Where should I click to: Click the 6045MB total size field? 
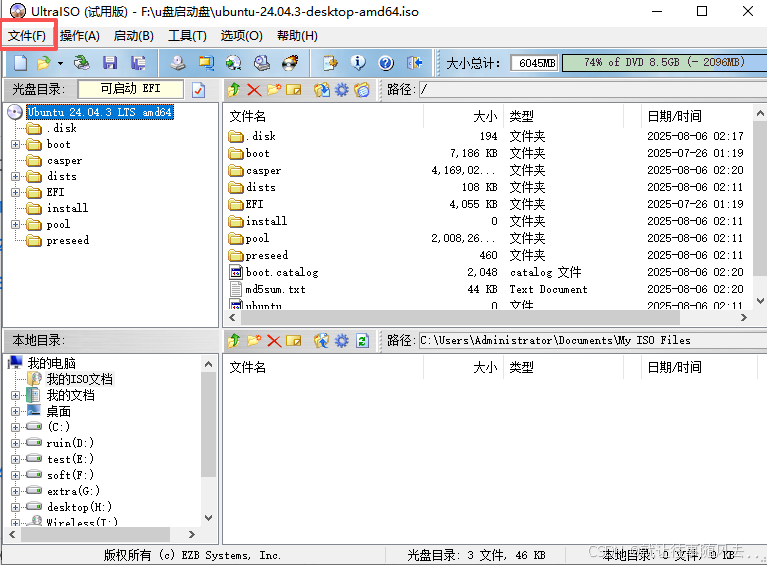pos(535,63)
